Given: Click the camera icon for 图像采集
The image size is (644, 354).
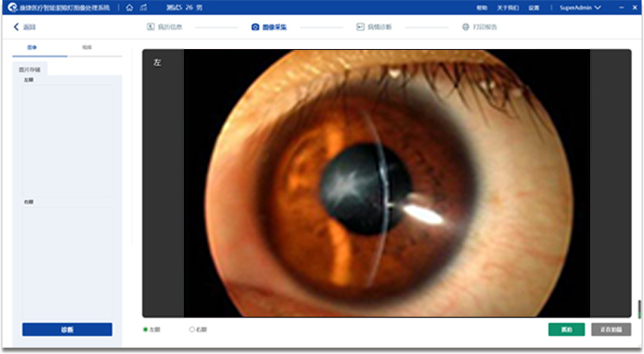Looking at the screenshot, I should point(255,27).
